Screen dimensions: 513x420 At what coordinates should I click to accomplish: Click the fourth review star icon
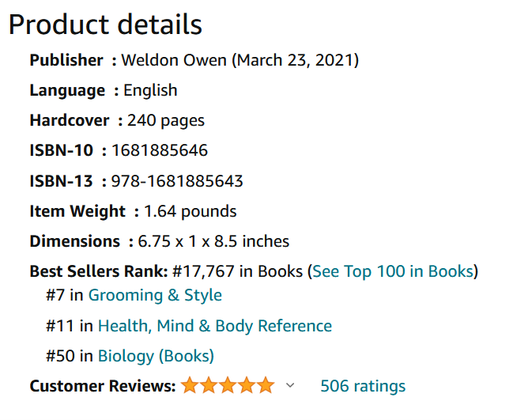247,385
